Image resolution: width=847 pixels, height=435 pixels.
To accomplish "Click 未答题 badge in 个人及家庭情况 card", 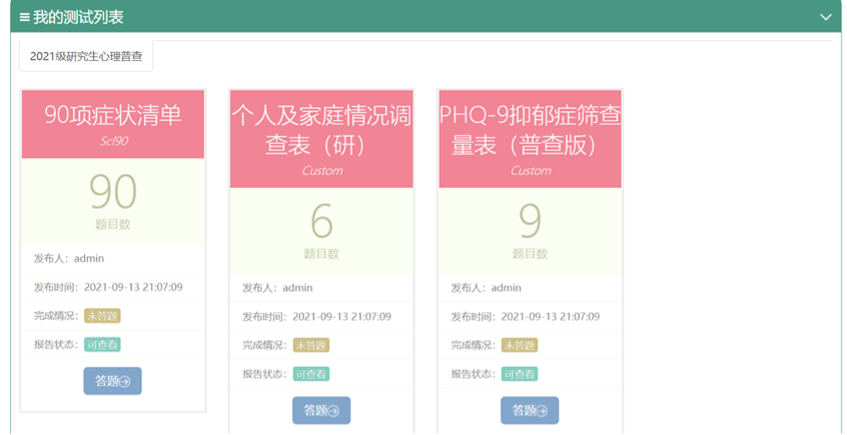I will (x=311, y=345).
